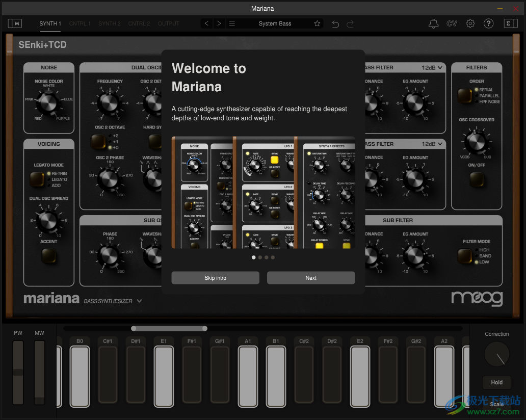Viewport: 526px width, 420px height.
Task: Switch to the SYNTH 2 tab
Action: point(109,23)
